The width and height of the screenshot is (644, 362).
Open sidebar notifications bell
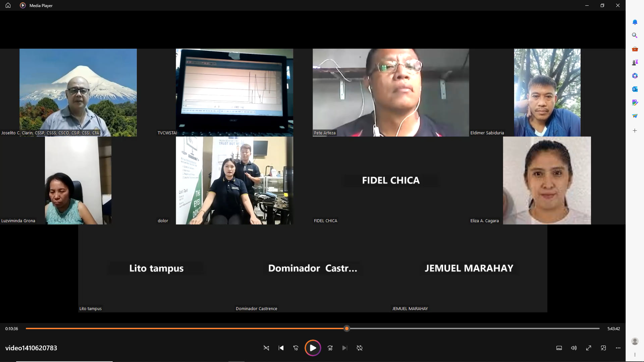635,22
